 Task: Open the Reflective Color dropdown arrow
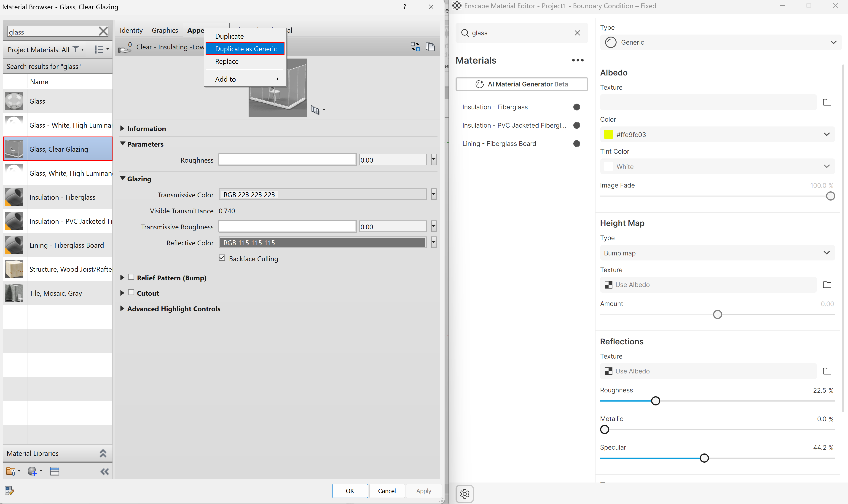coord(433,242)
